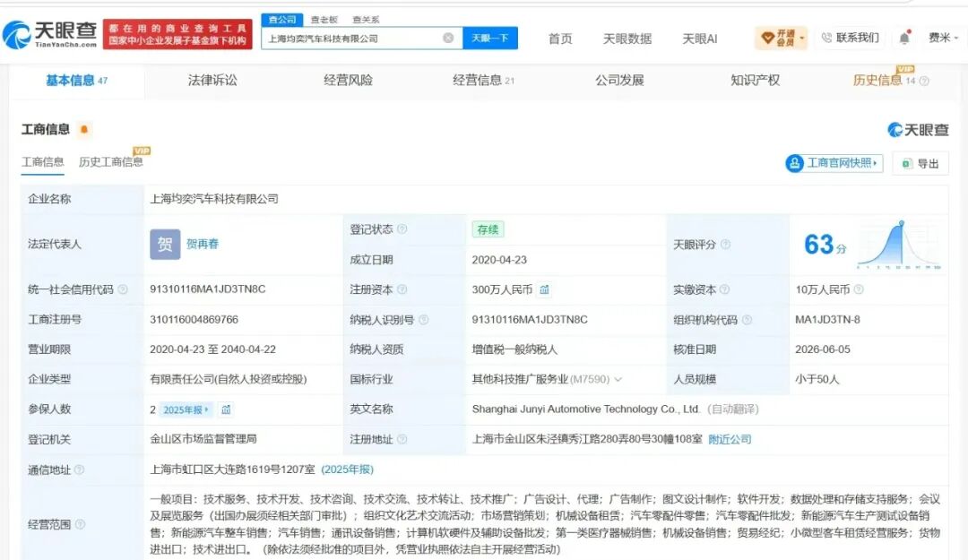The width and height of the screenshot is (968, 560).
Task: Click the 贺 avatar of the legal representative
Action: (165, 245)
